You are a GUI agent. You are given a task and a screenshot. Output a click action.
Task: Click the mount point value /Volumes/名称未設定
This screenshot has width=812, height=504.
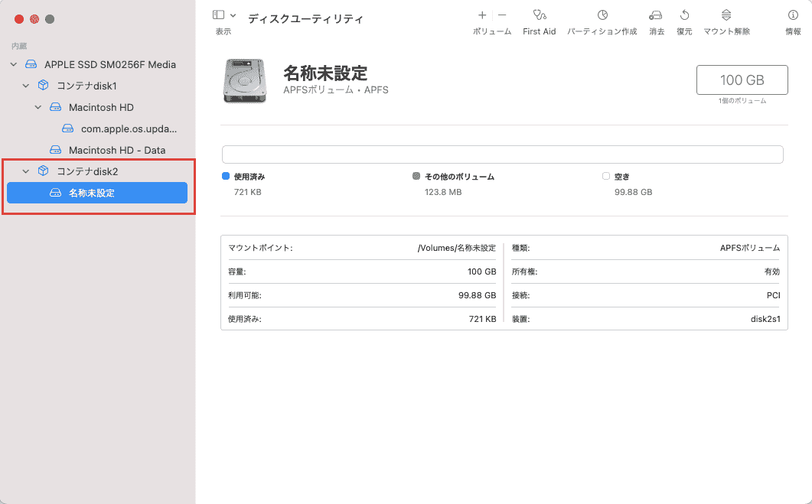pyautogui.click(x=457, y=248)
